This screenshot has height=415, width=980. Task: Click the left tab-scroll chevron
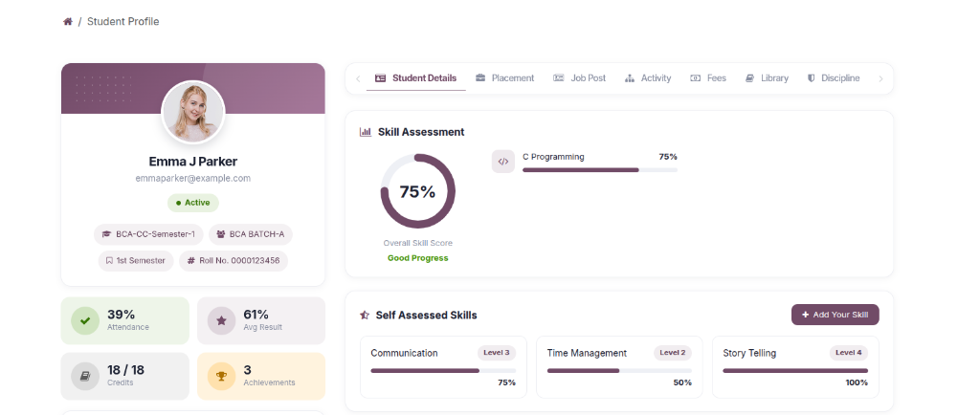tap(358, 78)
